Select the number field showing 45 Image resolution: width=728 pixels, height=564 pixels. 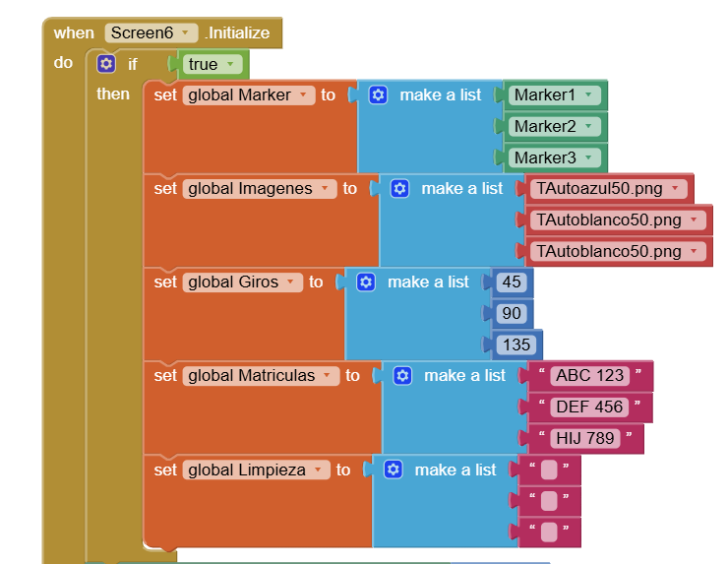[512, 282]
